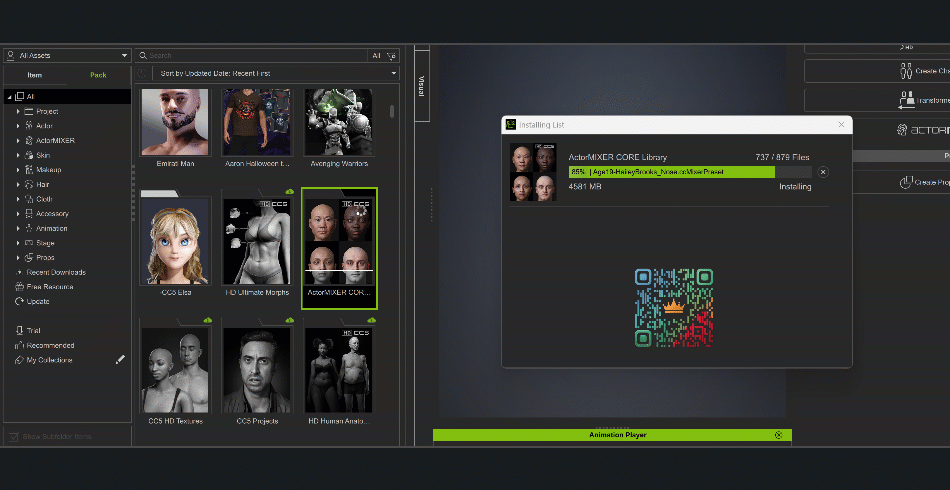The image size is (950, 490).
Task: Click the AI search button
Action: pos(376,56)
